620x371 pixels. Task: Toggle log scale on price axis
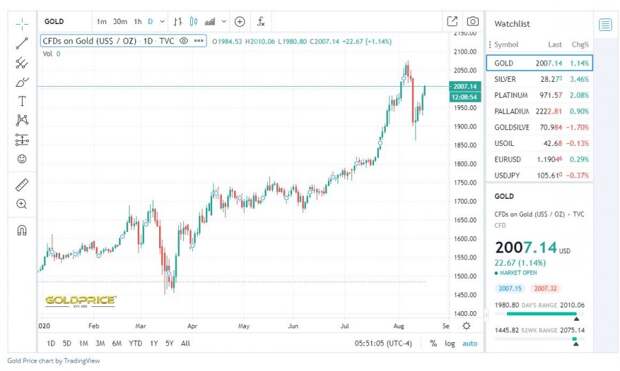click(450, 343)
